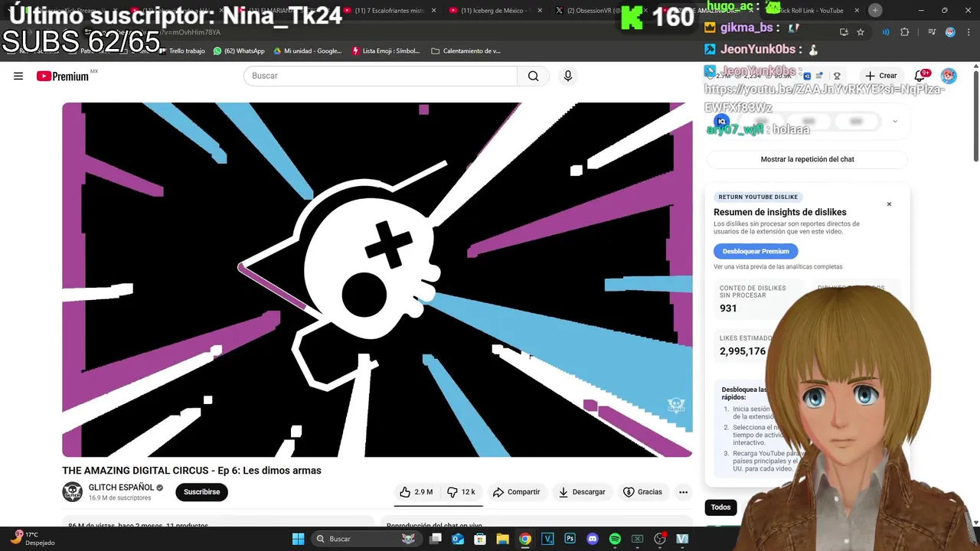The image size is (980, 551).
Task: Switch to Iceberg de México tab
Action: point(495,11)
